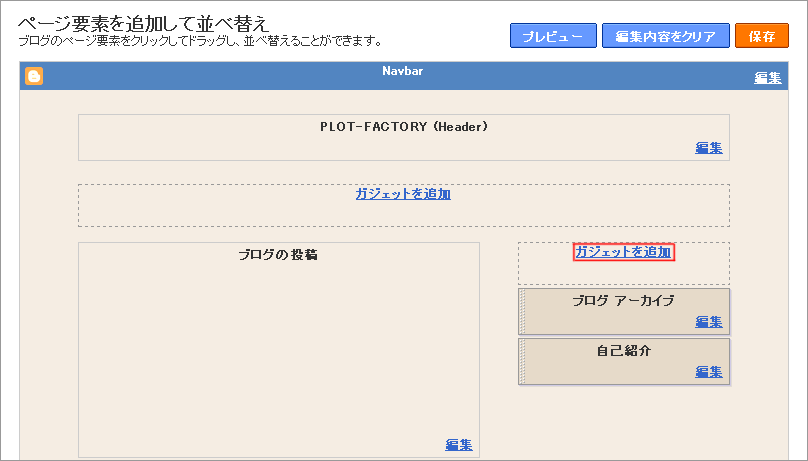Select the 自己紹介 gadget title

click(624, 351)
